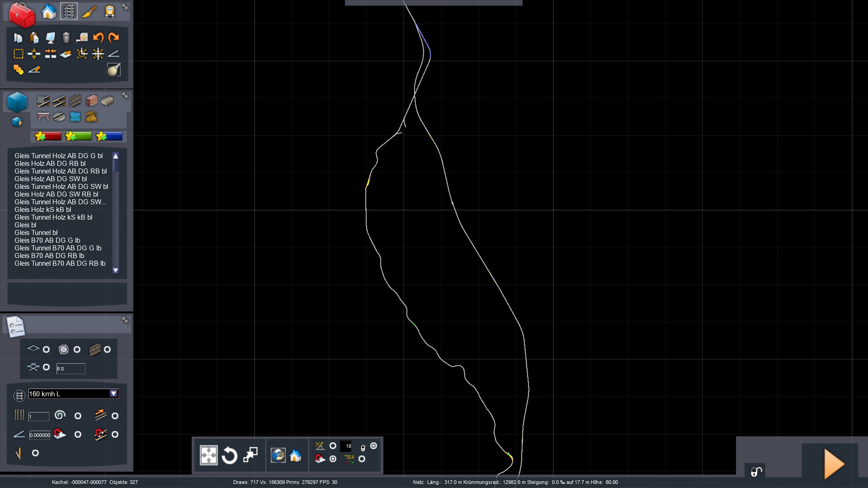Click the green favorites star bar
Screen dimensions: 868x488
coord(78,136)
